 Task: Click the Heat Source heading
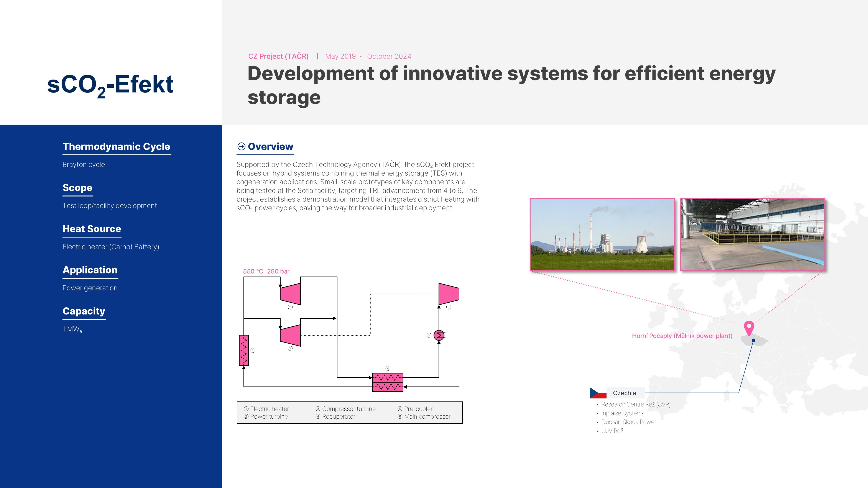92,229
